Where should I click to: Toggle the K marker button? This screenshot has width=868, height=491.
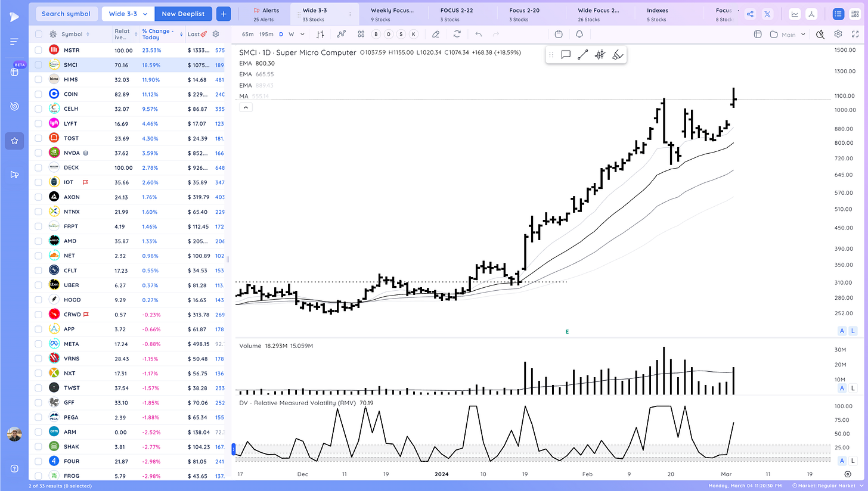(414, 35)
